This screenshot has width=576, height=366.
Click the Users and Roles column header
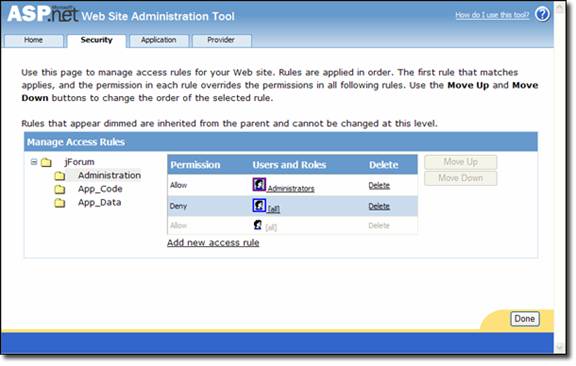click(289, 165)
